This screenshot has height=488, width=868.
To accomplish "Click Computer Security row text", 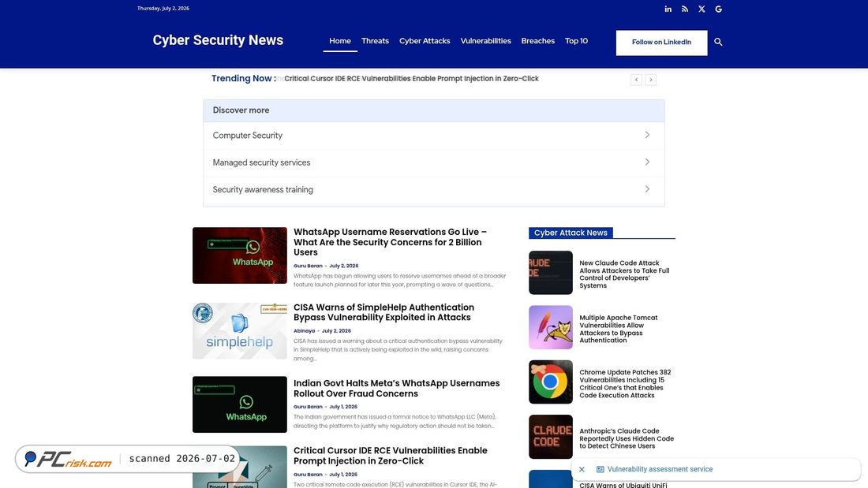I will [248, 136].
